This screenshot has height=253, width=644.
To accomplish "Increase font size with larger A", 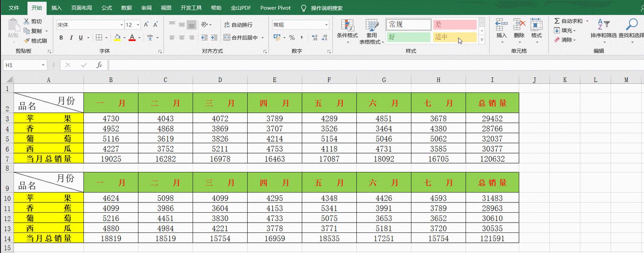I will click(146, 25).
